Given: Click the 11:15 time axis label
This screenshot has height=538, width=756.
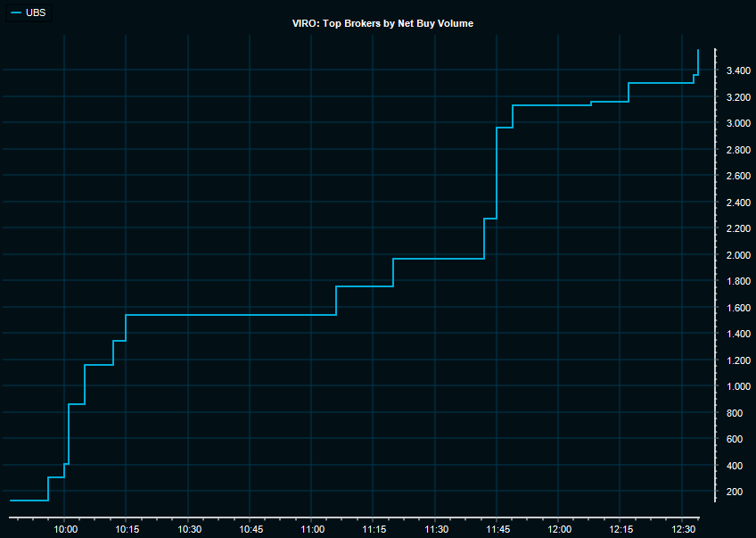Looking at the screenshot, I should [x=373, y=530].
